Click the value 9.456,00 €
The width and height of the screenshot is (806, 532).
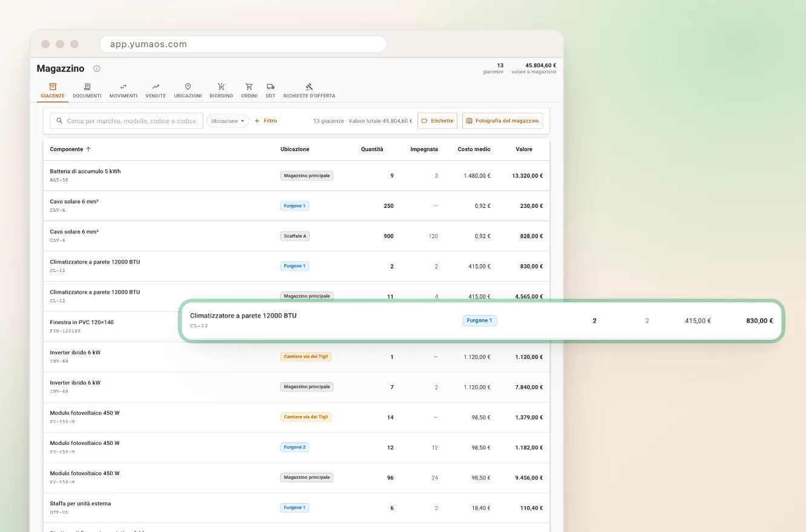tap(529, 478)
